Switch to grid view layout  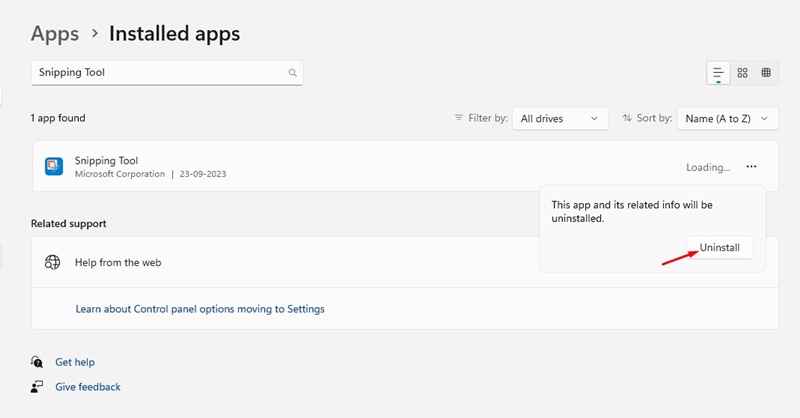click(742, 73)
